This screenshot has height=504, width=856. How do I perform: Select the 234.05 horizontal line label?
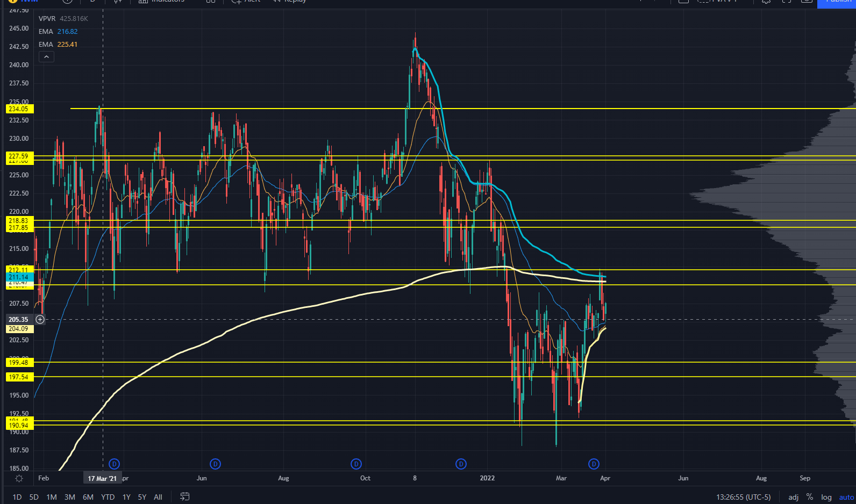(x=20, y=109)
